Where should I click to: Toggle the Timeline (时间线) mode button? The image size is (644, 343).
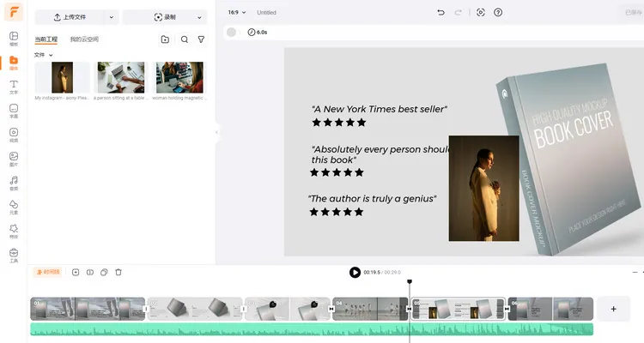(x=47, y=272)
